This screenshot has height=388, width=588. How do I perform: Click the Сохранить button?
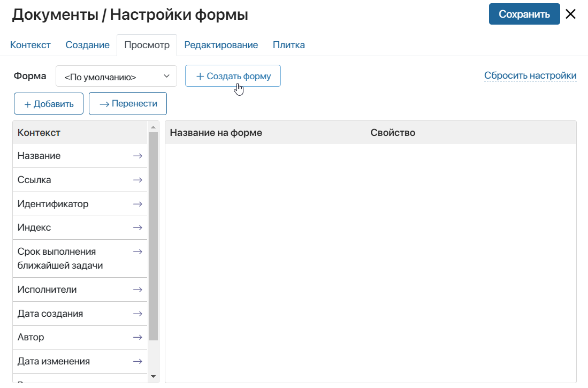pyautogui.click(x=524, y=14)
